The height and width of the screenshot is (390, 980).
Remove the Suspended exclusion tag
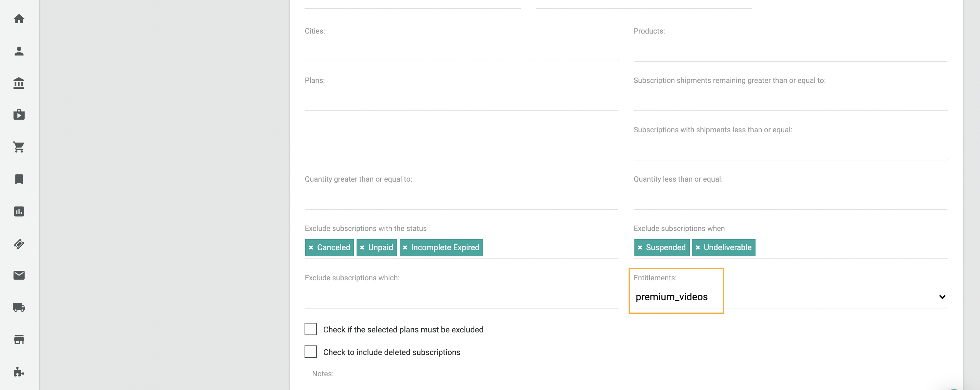pyautogui.click(x=640, y=247)
